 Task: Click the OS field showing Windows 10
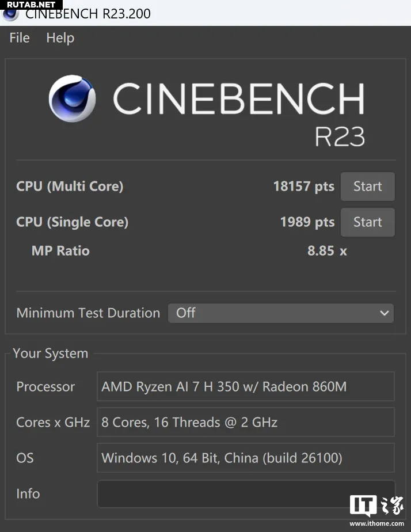tap(246, 458)
